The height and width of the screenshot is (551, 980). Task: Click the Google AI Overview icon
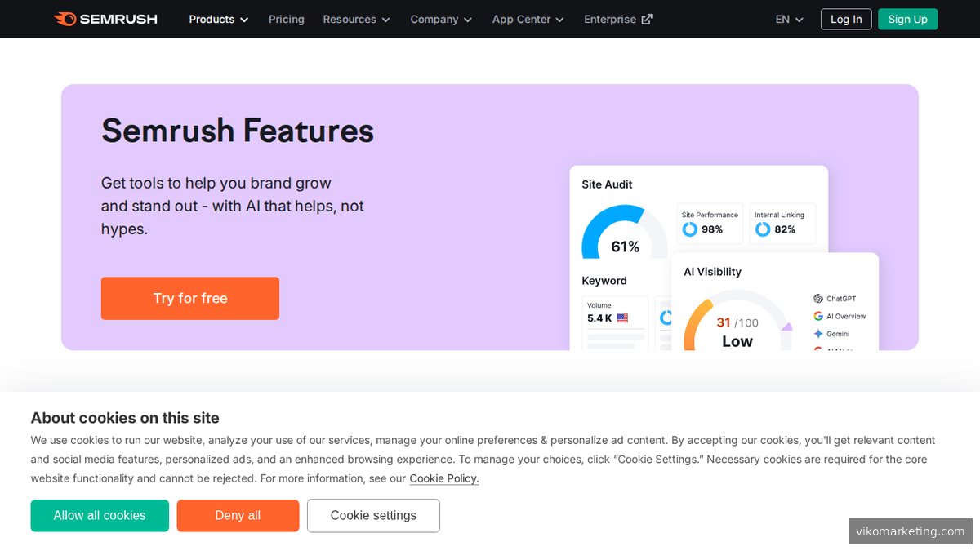click(x=818, y=316)
